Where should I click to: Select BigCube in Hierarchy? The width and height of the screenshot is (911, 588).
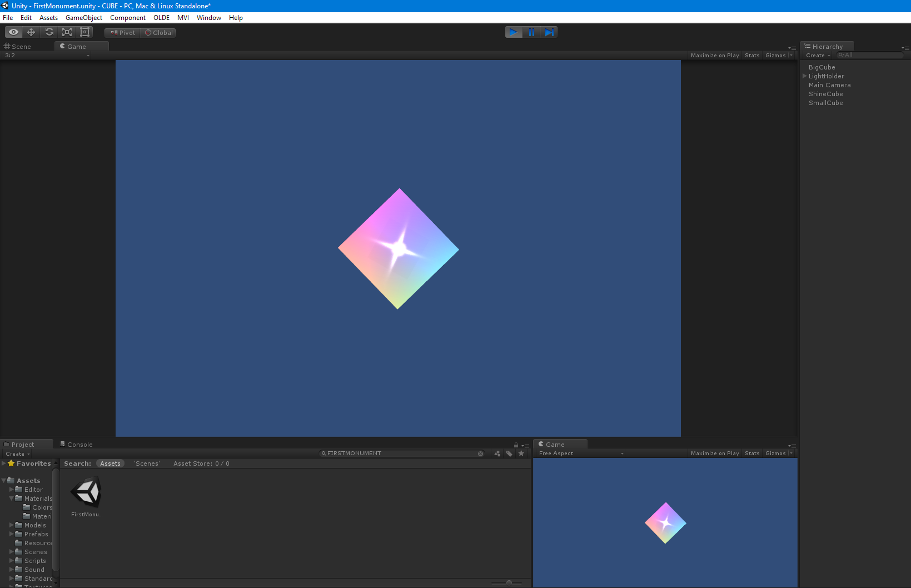822,67
